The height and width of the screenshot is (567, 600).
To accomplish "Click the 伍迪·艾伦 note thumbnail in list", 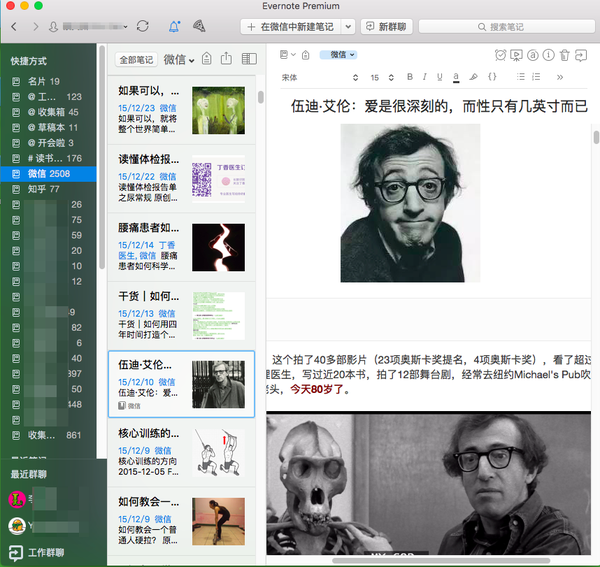I will coord(218,384).
